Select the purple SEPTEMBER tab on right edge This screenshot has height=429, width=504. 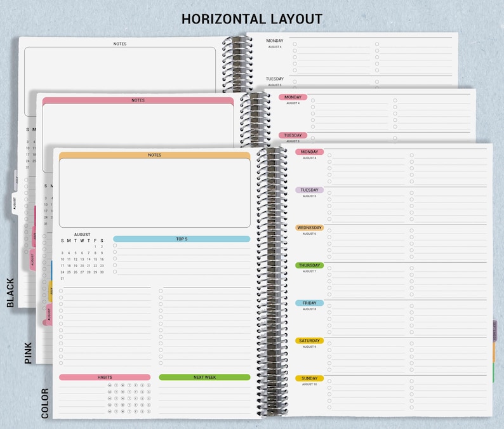494,331
